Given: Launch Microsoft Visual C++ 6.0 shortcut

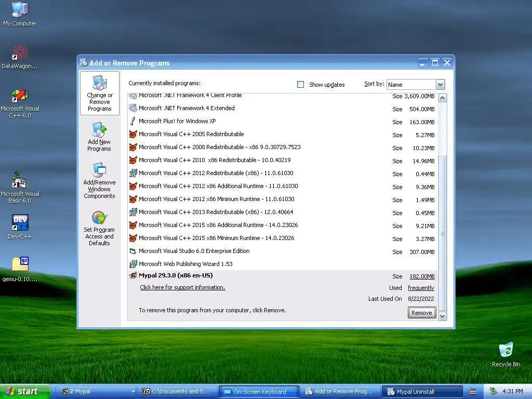Looking at the screenshot, I should tap(20, 103).
